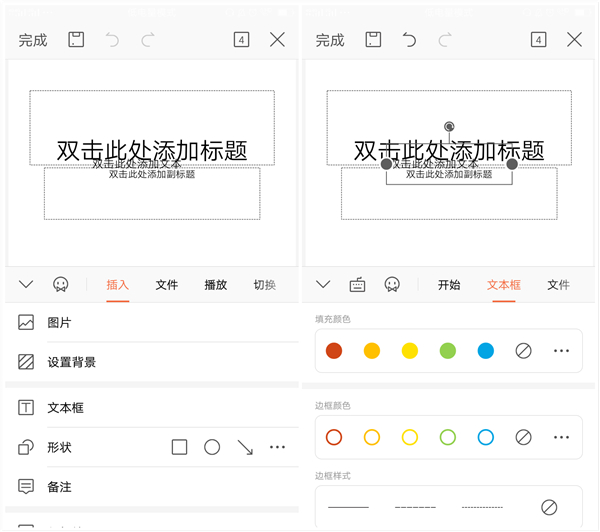Show more fill colors
The width and height of the screenshot is (600, 532).
coord(561,351)
